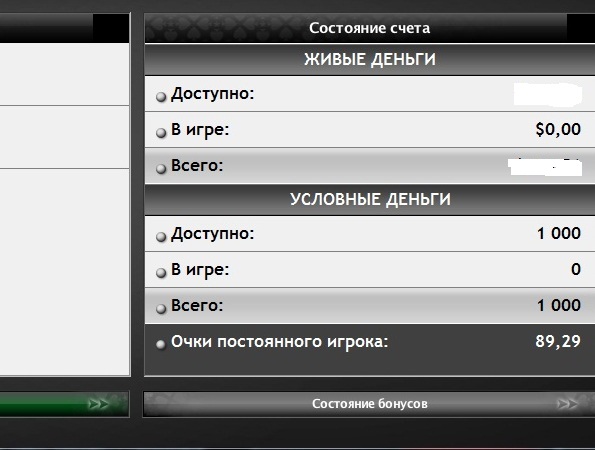This screenshot has height=450, width=595.
Task: Click the Очки постоянного игрока label
Action: tap(280, 342)
